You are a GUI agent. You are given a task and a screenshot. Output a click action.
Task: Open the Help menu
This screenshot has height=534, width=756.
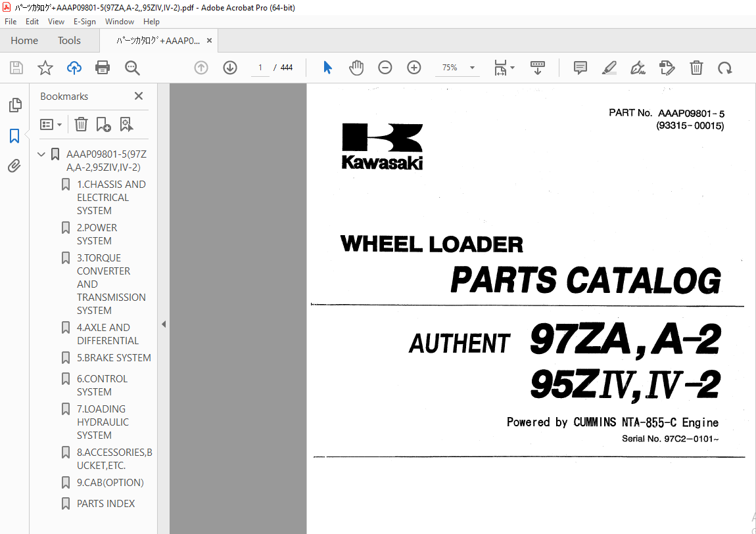tap(151, 22)
